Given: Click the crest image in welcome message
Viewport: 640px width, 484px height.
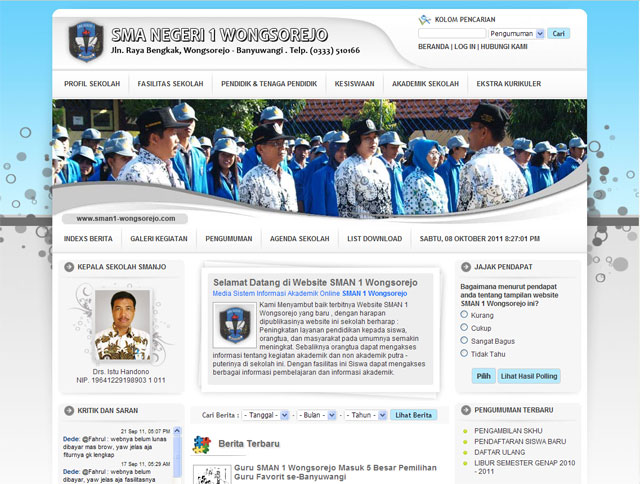Looking at the screenshot, I should [235, 327].
